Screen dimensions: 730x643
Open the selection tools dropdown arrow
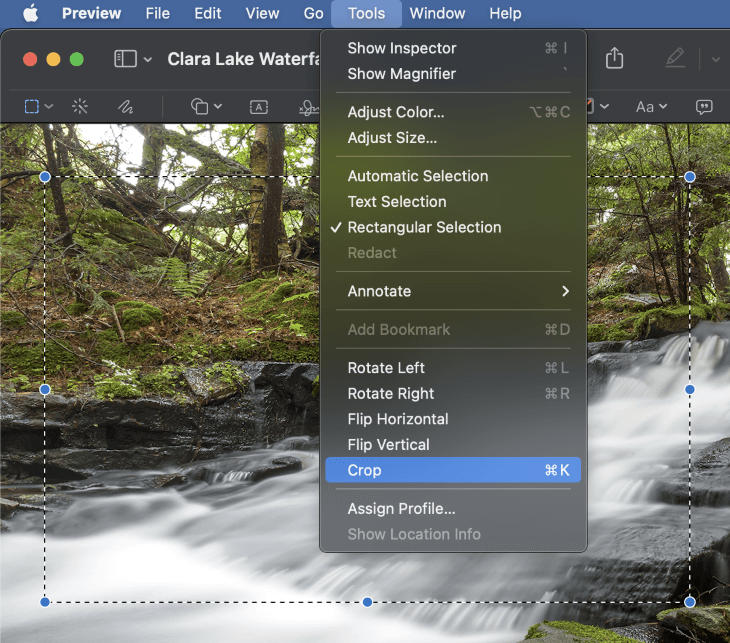coord(49,107)
